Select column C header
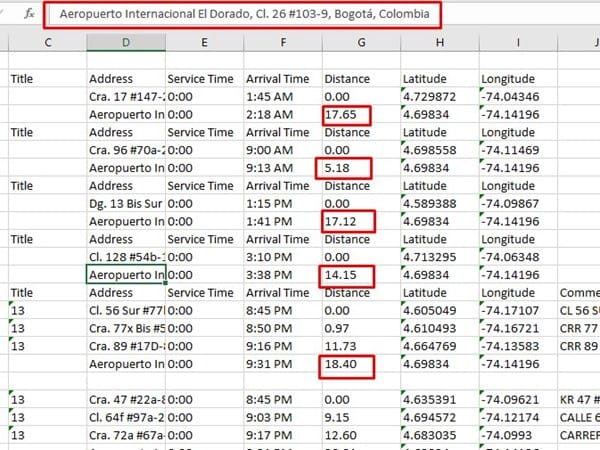Viewport: 600px width, 450px height. (46, 42)
